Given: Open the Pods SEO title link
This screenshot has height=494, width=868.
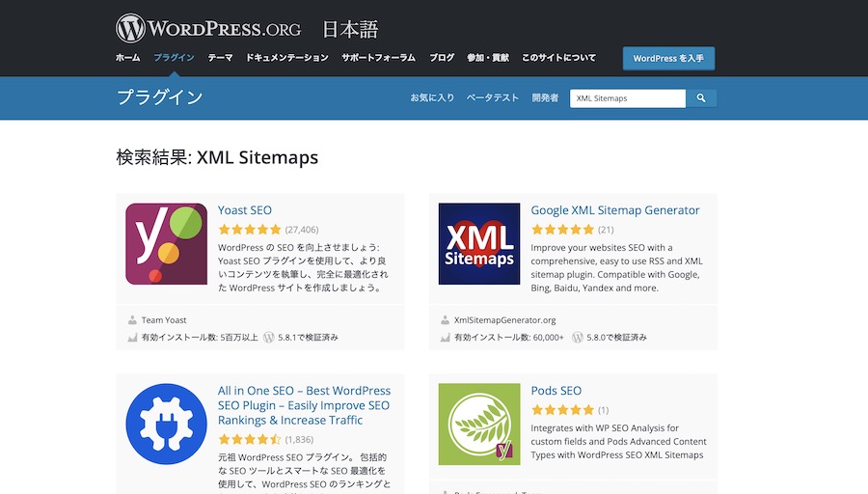Looking at the screenshot, I should (556, 391).
